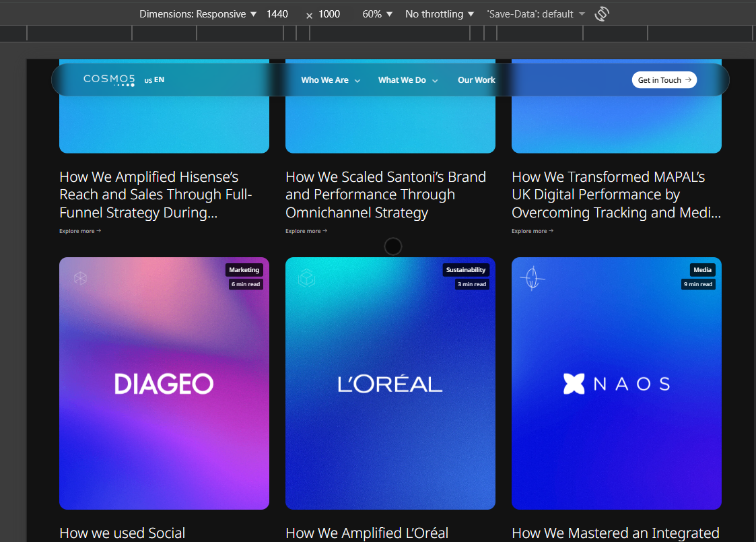Open the No throttling dropdown

(x=439, y=14)
